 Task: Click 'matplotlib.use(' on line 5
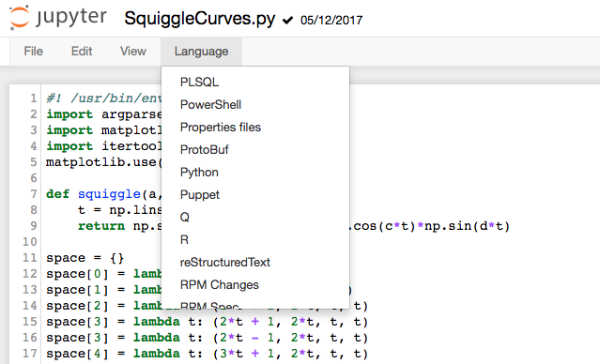[103, 162]
